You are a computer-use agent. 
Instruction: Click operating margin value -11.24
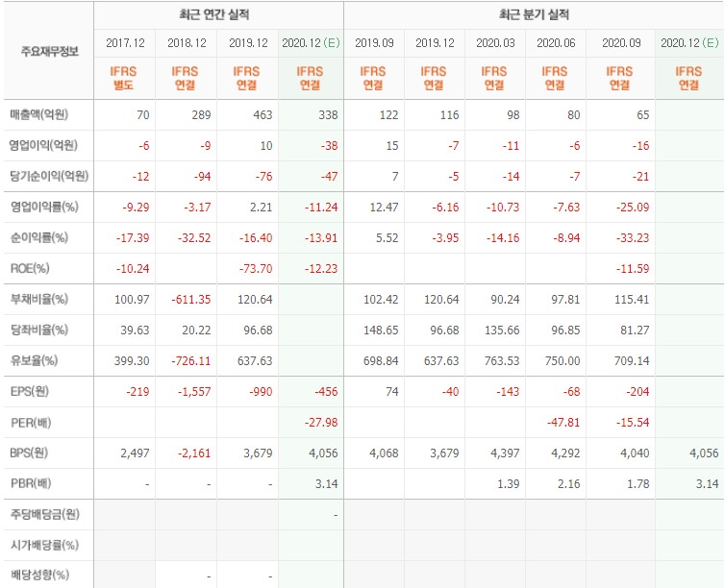[321, 208]
